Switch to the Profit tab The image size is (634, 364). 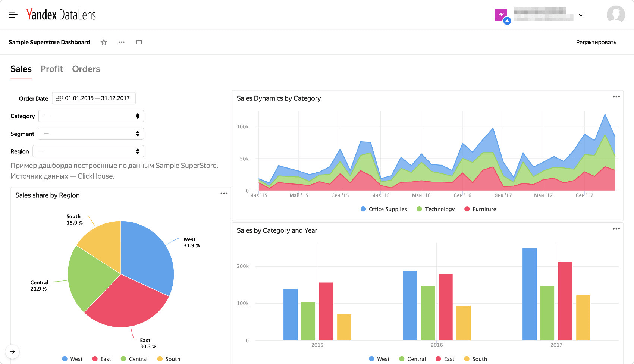click(52, 69)
